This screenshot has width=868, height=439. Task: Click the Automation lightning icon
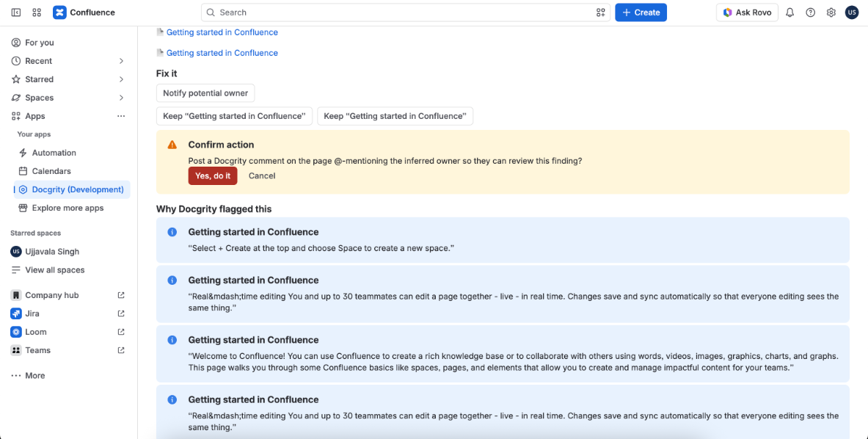click(x=23, y=153)
